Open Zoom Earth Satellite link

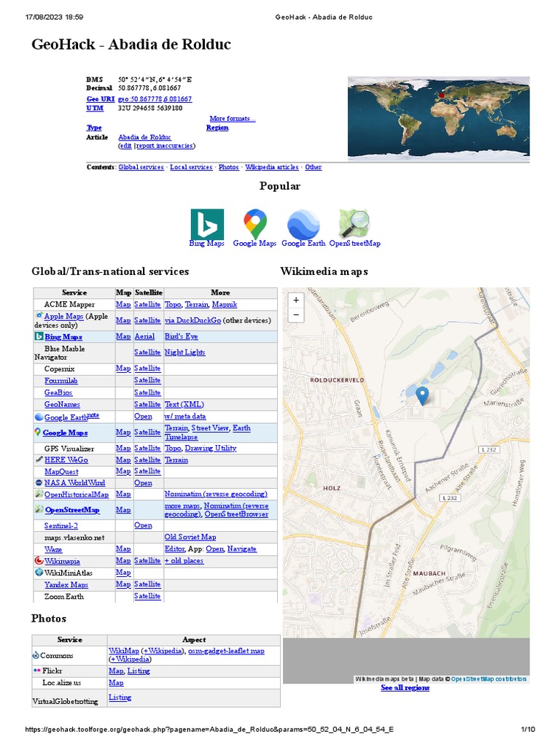(147, 597)
